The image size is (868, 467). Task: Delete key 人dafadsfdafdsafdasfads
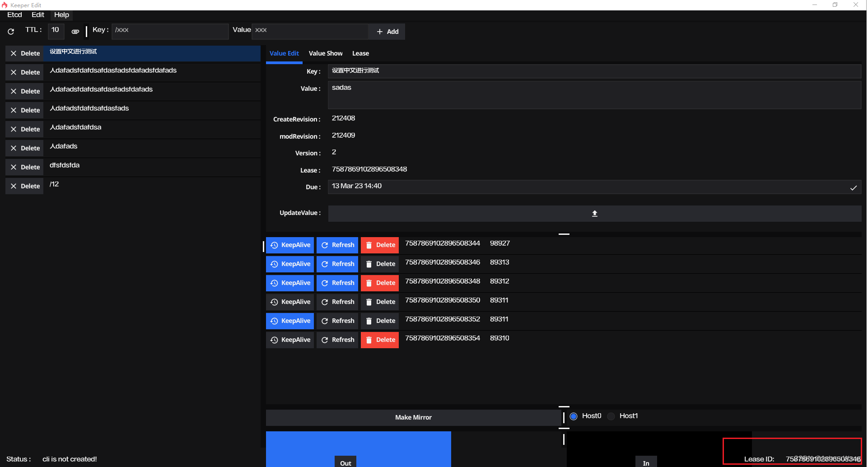click(x=24, y=110)
